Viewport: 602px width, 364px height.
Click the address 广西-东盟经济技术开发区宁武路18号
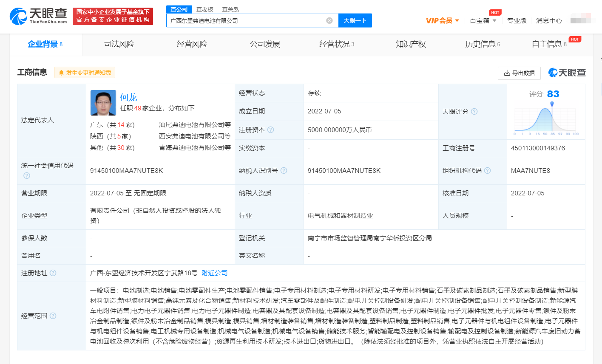coord(144,273)
